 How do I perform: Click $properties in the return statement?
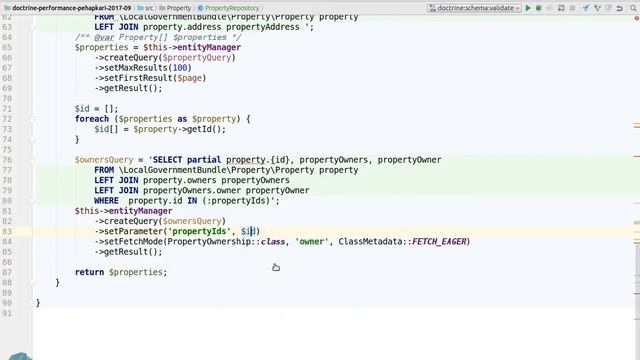coord(136,272)
